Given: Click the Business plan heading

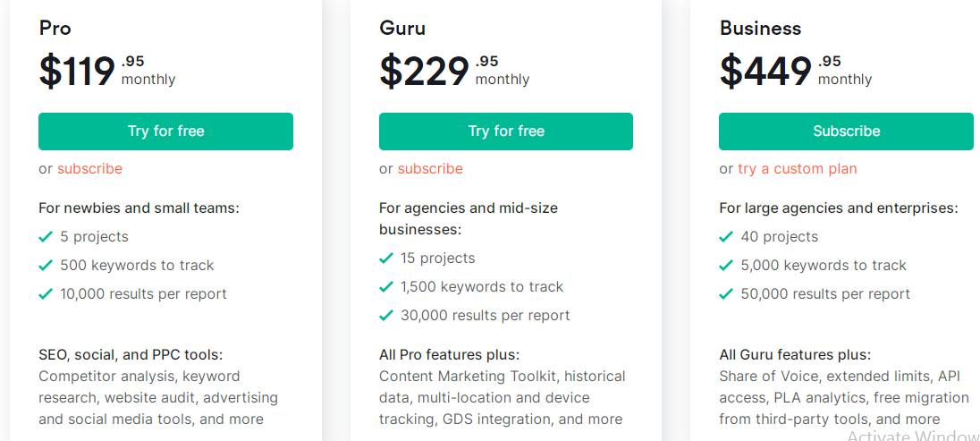Looking at the screenshot, I should 760,29.
